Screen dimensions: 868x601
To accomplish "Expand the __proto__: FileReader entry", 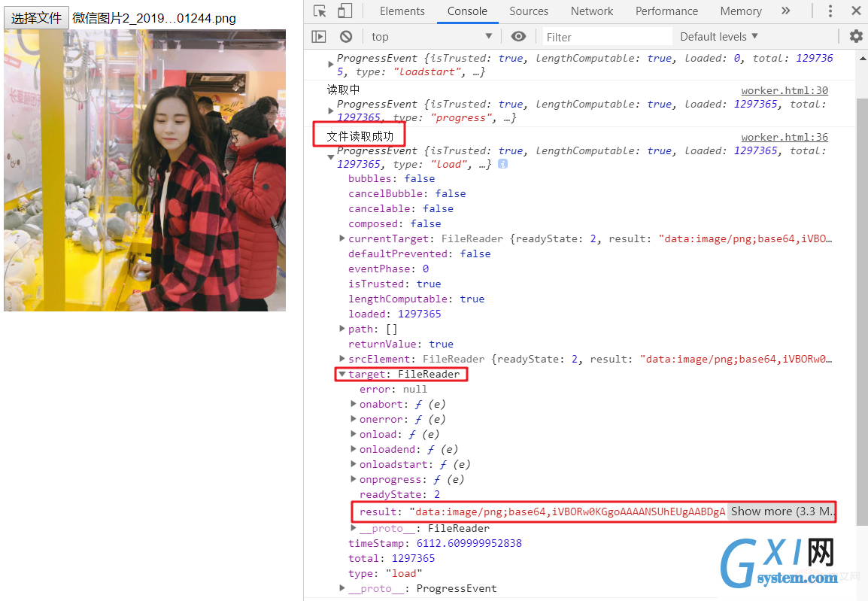I will 354,528.
